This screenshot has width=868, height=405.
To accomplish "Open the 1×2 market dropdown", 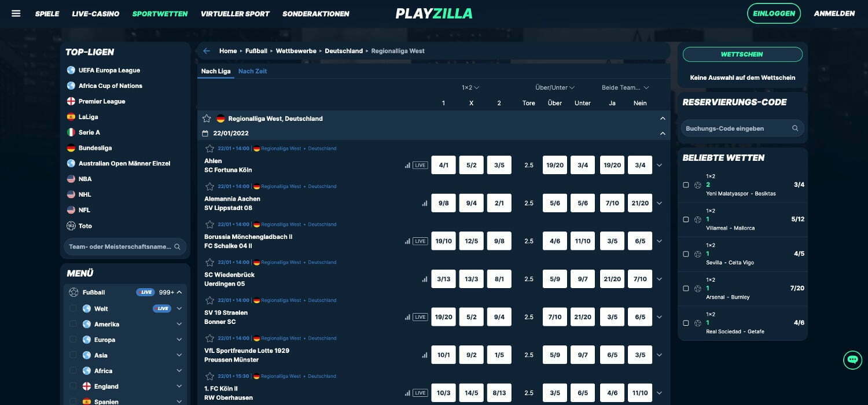I will (x=470, y=88).
